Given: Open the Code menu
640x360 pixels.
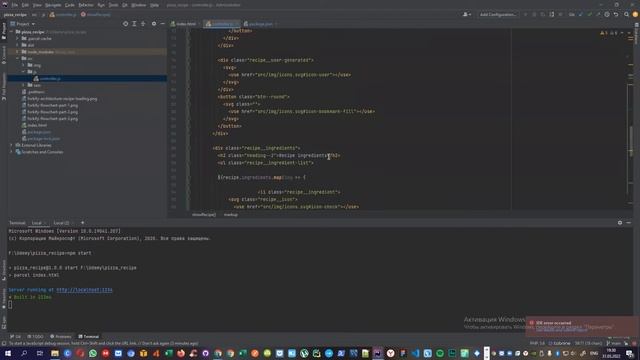Looking at the screenshot, I should click(70, 5).
